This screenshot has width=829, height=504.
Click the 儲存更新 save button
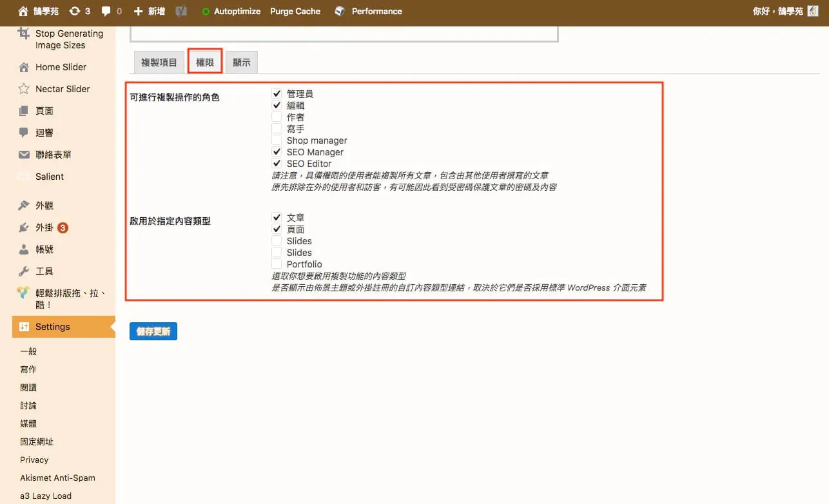tap(153, 331)
